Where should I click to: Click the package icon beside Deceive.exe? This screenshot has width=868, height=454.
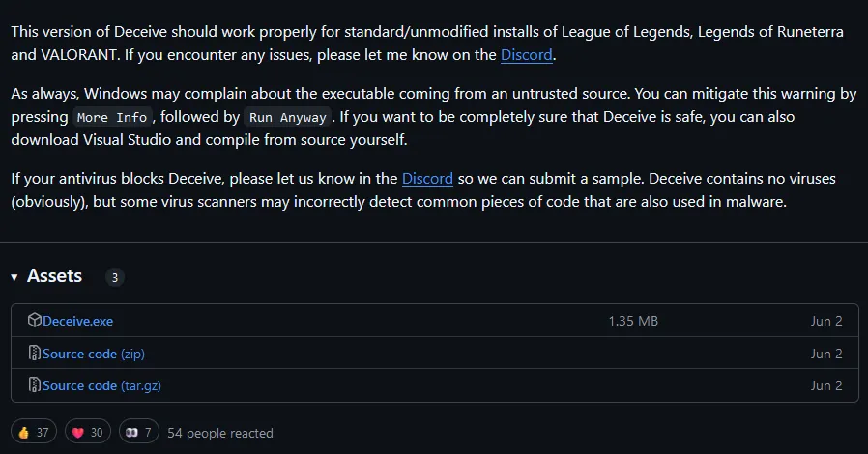[x=35, y=321]
